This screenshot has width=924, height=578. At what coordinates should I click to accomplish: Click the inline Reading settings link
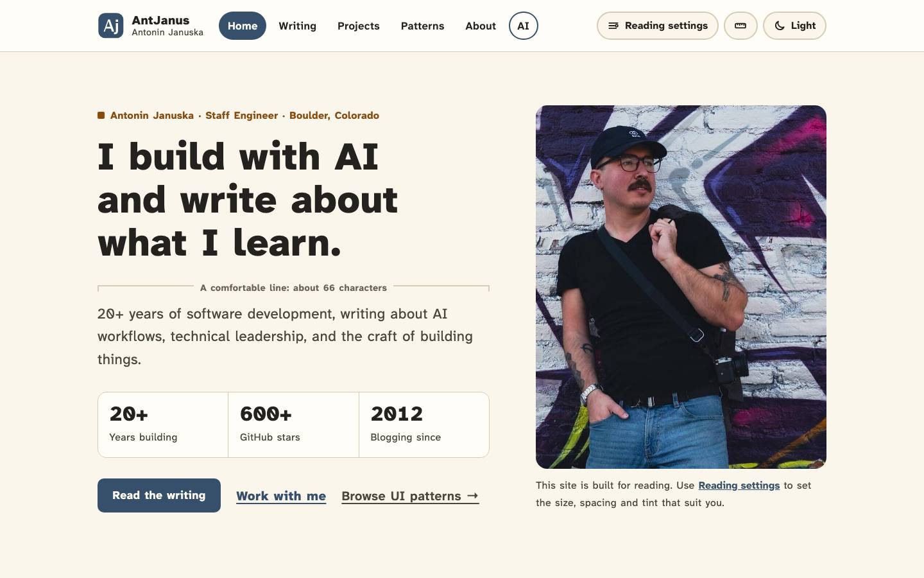739,486
